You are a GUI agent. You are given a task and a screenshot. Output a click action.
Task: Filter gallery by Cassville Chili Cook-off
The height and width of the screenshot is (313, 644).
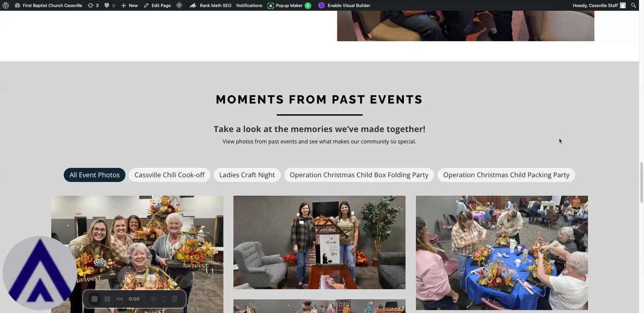click(169, 175)
